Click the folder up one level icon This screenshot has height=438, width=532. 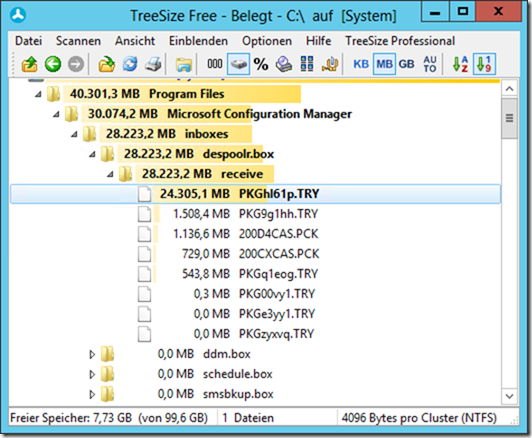(x=30, y=64)
